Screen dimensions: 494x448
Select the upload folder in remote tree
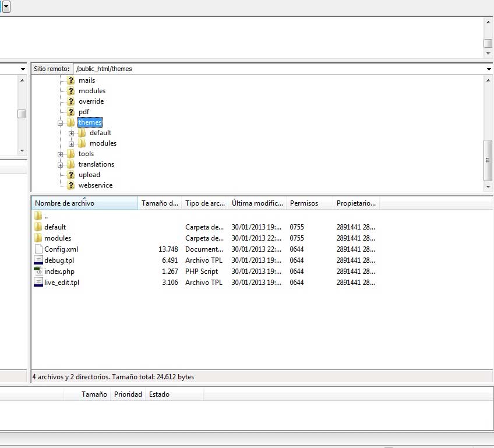point(89,175)
